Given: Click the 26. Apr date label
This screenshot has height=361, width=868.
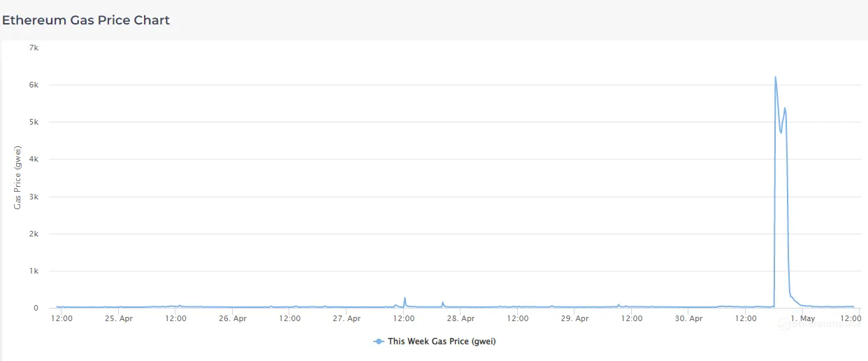Looking at the screenshot, I should [x=233, y=318].
